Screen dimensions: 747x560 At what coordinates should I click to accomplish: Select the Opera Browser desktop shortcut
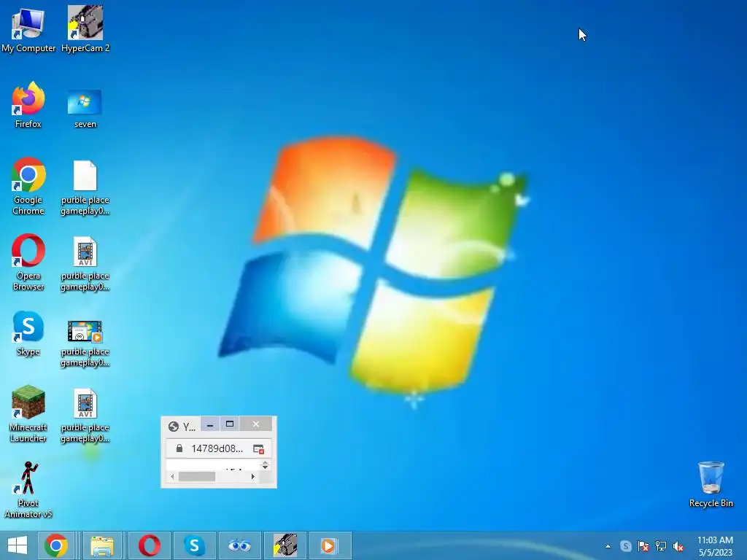pos(28,262)
